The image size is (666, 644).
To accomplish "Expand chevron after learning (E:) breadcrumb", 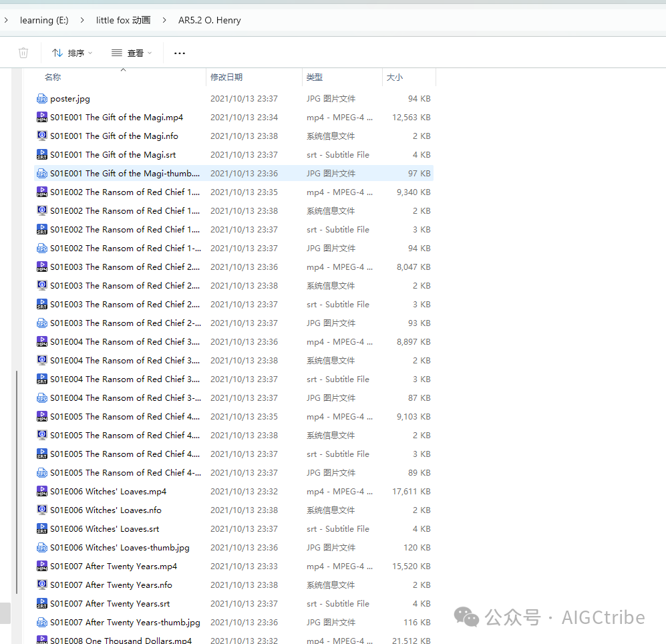I will 82,20.
